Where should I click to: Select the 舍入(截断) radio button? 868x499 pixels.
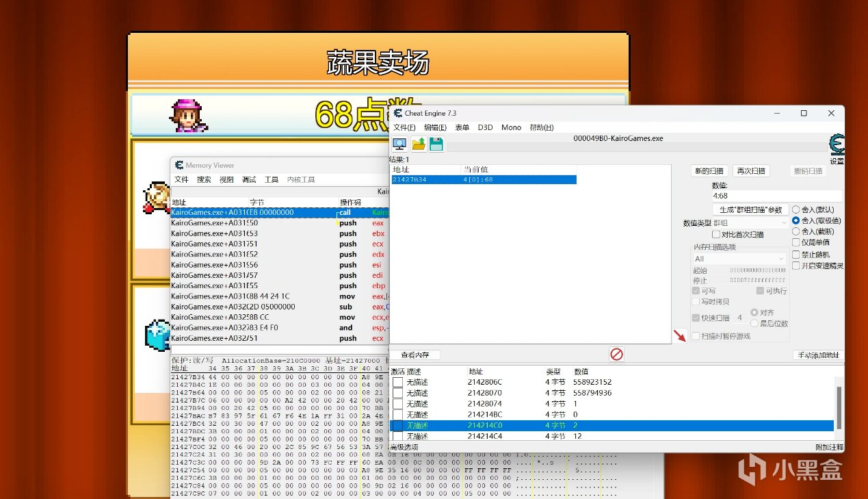coord(795,231)
